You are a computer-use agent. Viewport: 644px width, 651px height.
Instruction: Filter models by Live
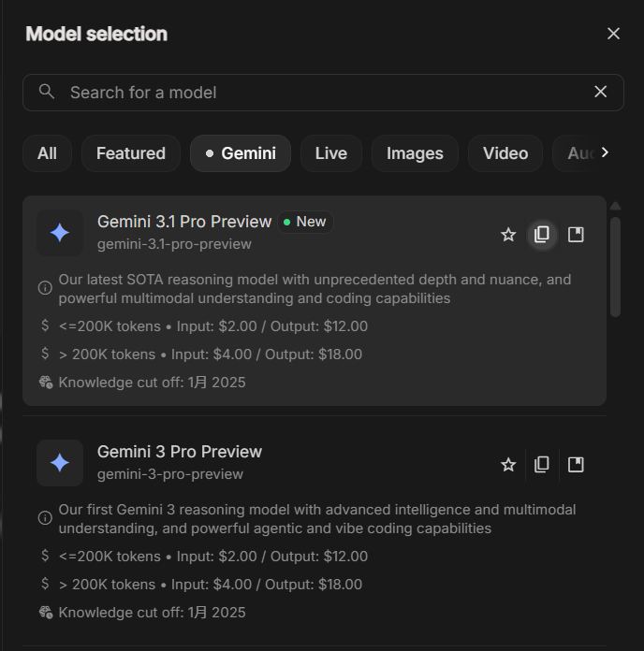point(331,153)
